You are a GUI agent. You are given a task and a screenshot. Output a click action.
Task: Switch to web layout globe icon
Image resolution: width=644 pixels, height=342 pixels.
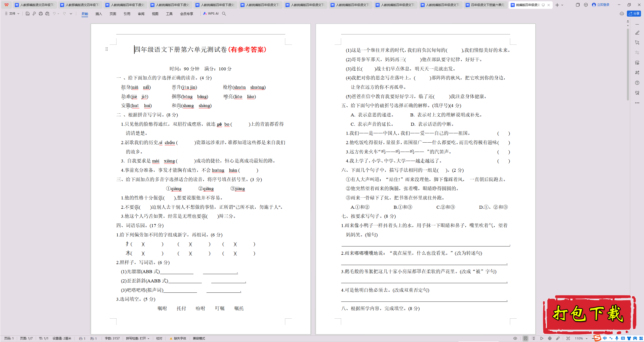(x=550, y=338)
